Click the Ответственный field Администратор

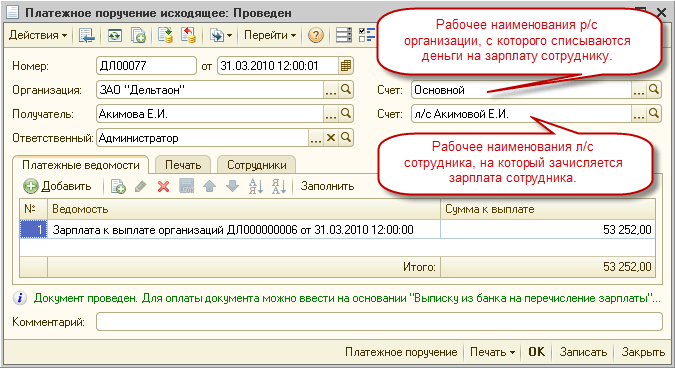pyautogui.click(x=202, y=138)
